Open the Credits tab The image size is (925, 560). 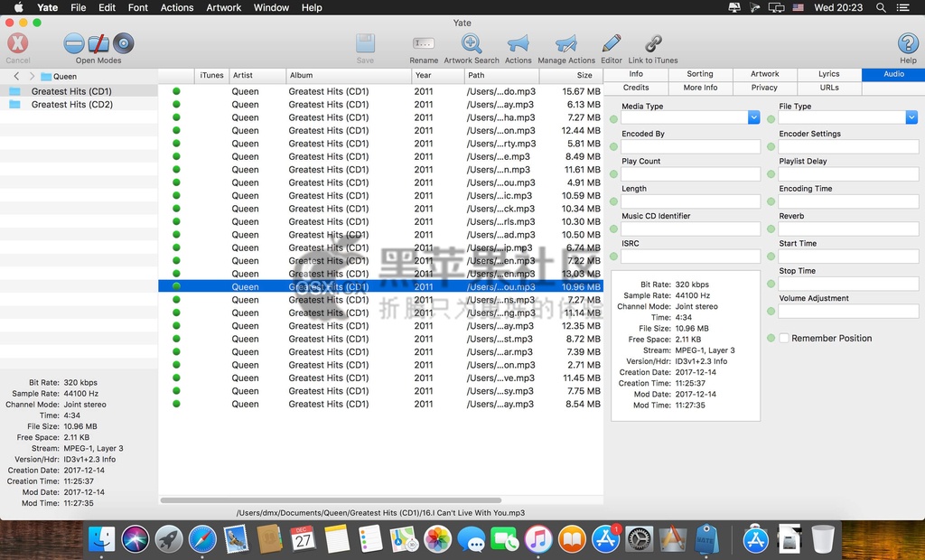(636, 88)
